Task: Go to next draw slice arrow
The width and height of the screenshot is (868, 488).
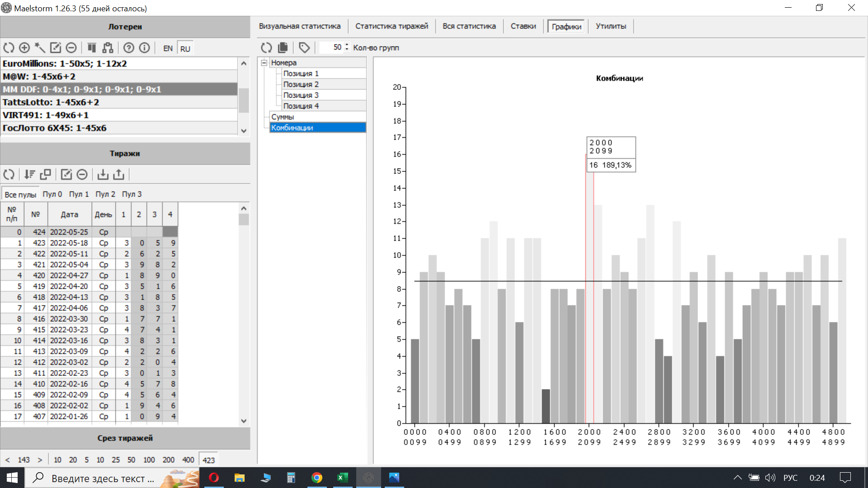Action: 40,460
